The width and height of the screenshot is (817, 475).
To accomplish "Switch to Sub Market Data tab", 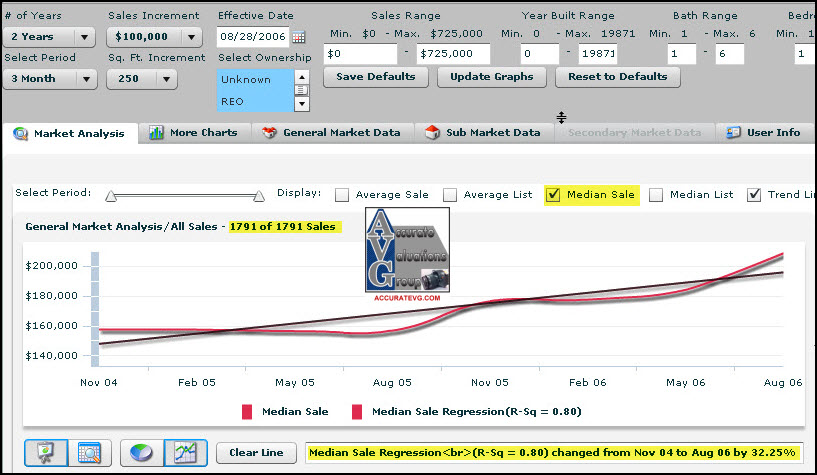I will 484,132.
